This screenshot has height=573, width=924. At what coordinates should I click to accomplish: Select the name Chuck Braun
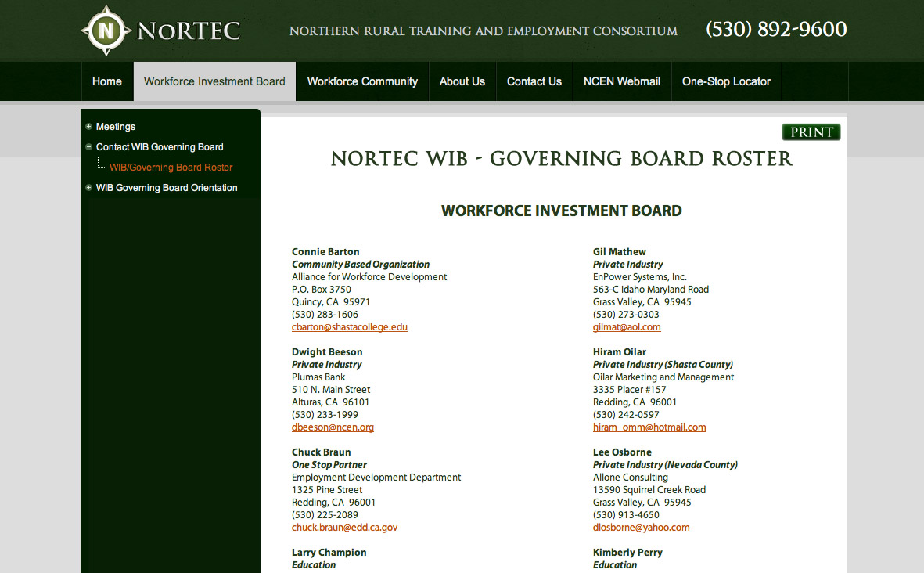tap(321, 452)
